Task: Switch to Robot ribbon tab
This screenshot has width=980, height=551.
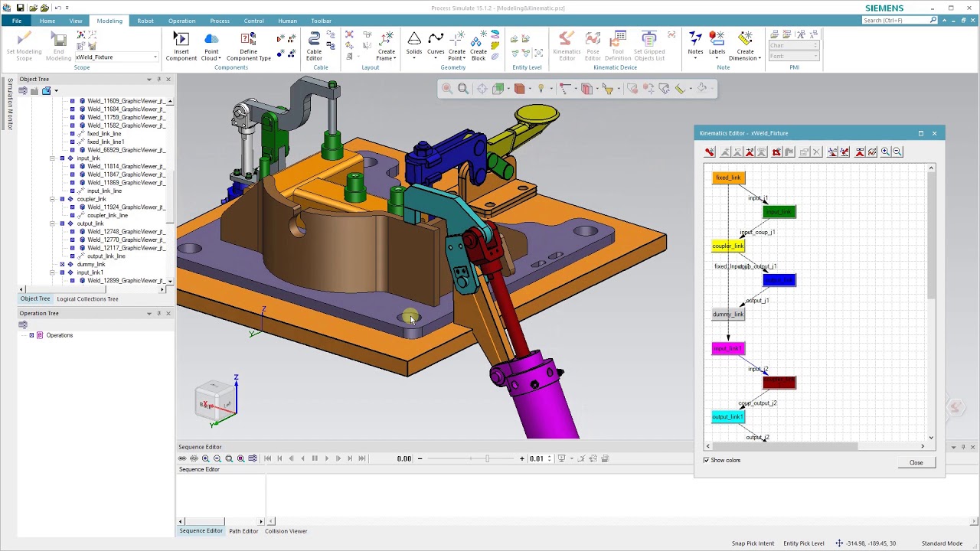Action: (x=145, y=21)
